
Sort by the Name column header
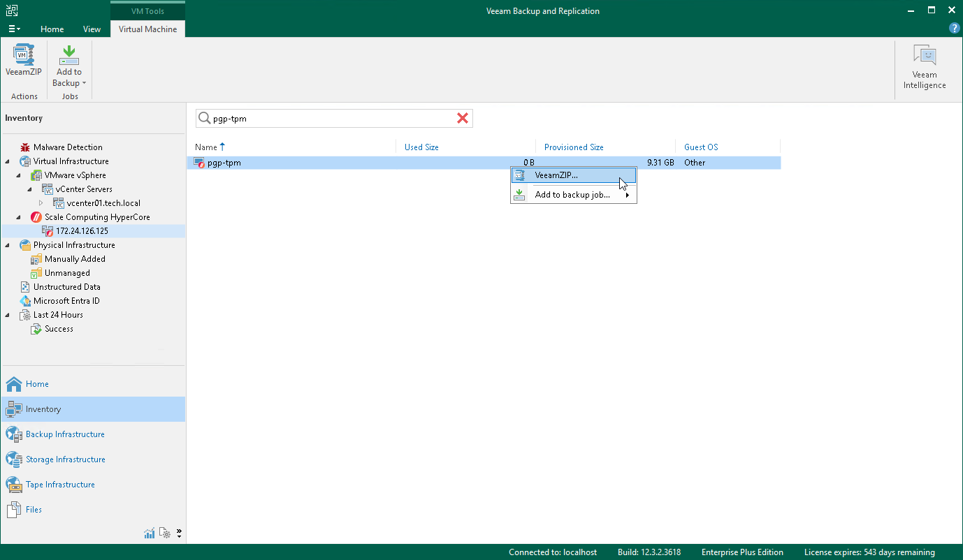tap(206, 147)
